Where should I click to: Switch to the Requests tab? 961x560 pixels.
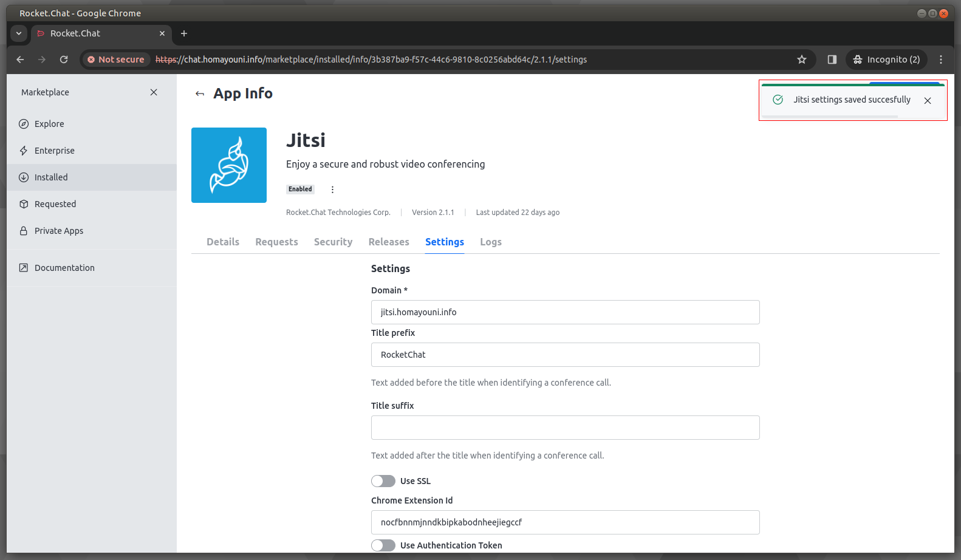tap(276, 242)
